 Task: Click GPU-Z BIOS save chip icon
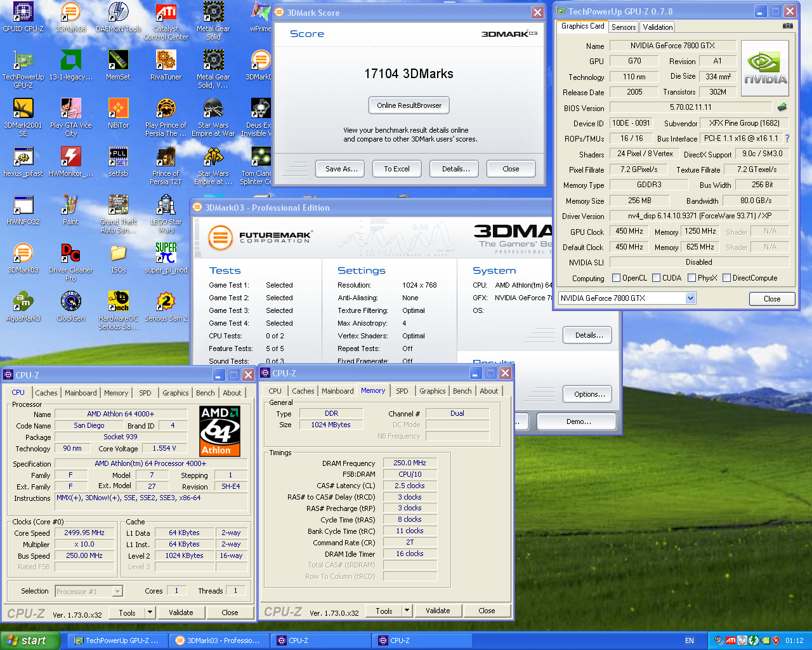782,107
